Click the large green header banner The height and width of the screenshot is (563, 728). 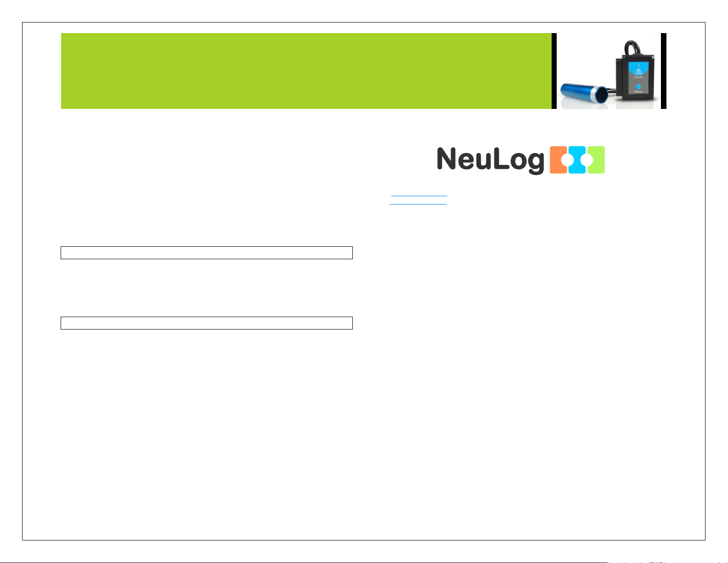tap(306, 71)
